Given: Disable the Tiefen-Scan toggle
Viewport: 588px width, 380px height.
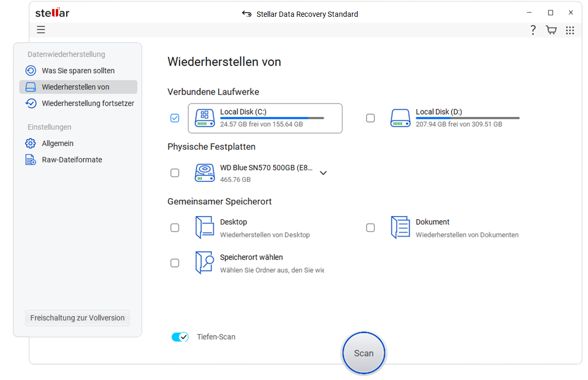Looking at the screenshot, I should [180, 336].
